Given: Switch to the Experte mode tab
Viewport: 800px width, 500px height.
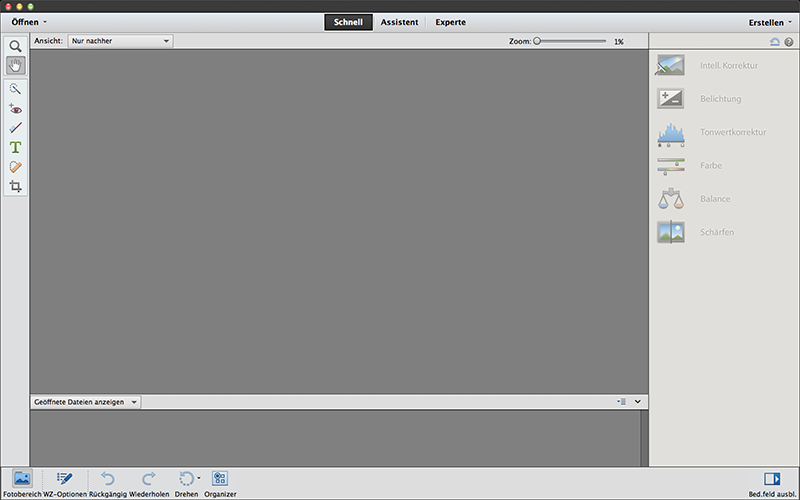Looking at the screenshot, I should [x=451, y=22].
